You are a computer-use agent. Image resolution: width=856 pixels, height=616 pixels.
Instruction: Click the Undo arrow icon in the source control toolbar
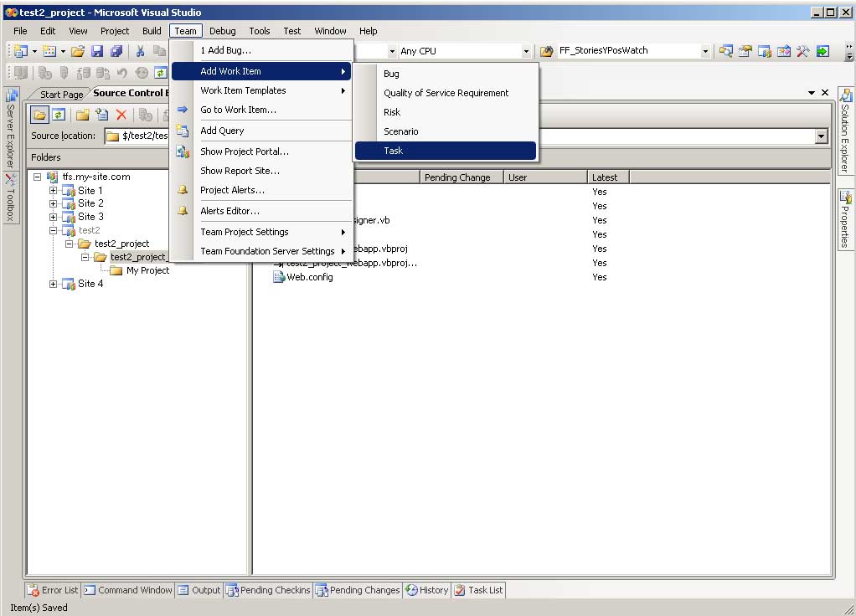point(121,72)
